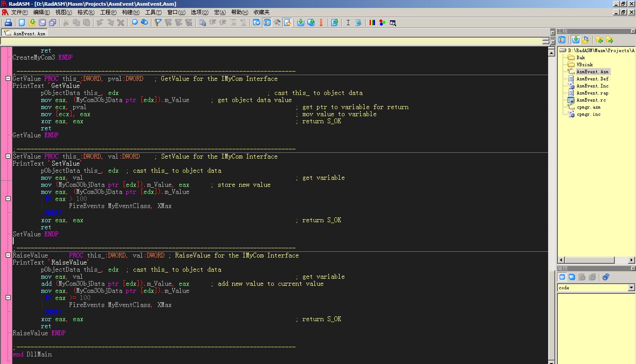Click the text cursor I-beam toolbar icon
Image resolution: width=636 pixels, height=364 pixels.
tap(348, 23)
